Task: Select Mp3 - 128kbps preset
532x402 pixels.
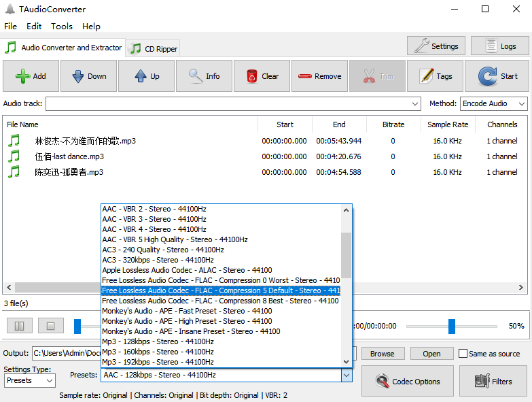Action: tap(221, 341)
